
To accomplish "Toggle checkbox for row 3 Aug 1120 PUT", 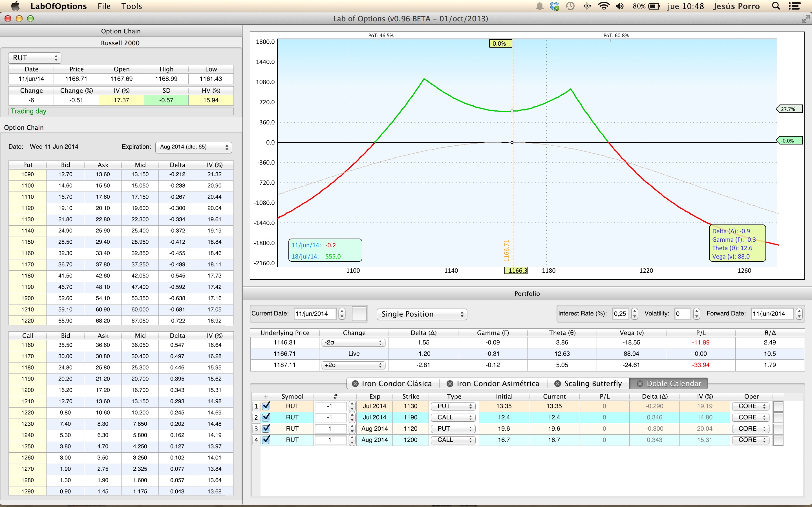I will (266, 428).
